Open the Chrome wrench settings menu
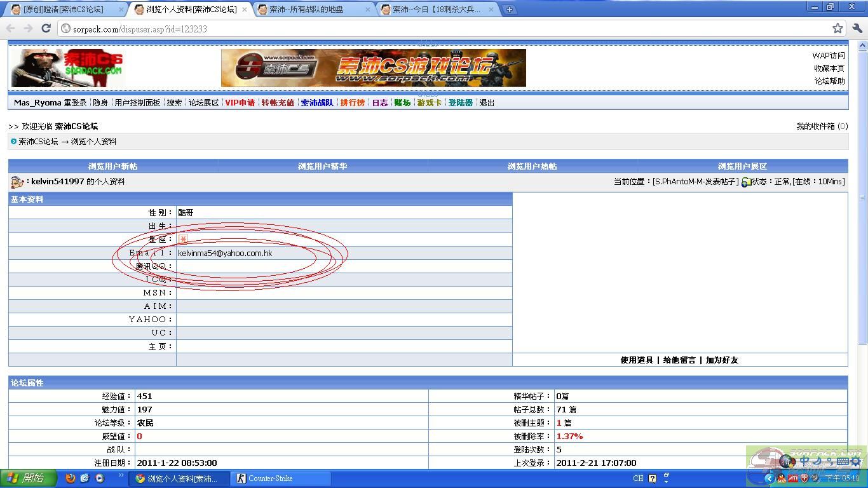 857,28
